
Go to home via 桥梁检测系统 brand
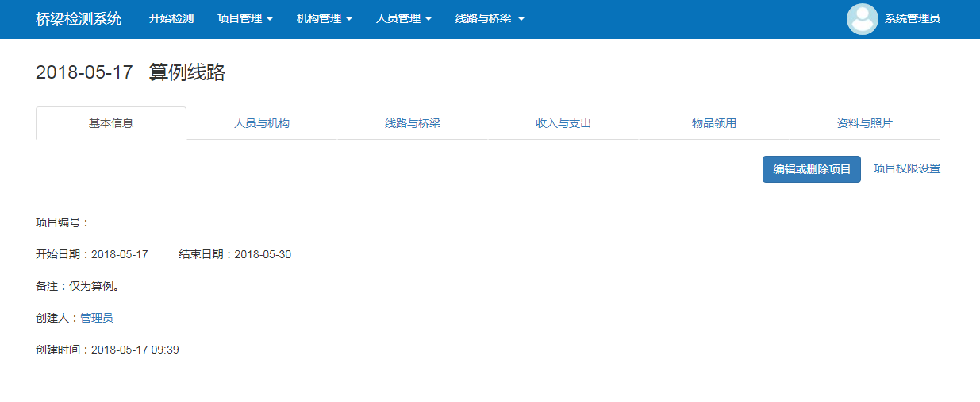point(79,19)
